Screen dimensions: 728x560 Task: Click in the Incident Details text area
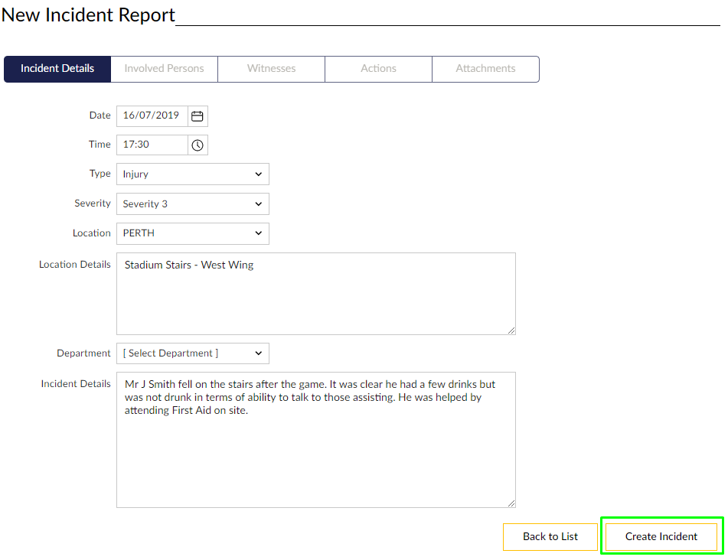[x=315, y=440]
